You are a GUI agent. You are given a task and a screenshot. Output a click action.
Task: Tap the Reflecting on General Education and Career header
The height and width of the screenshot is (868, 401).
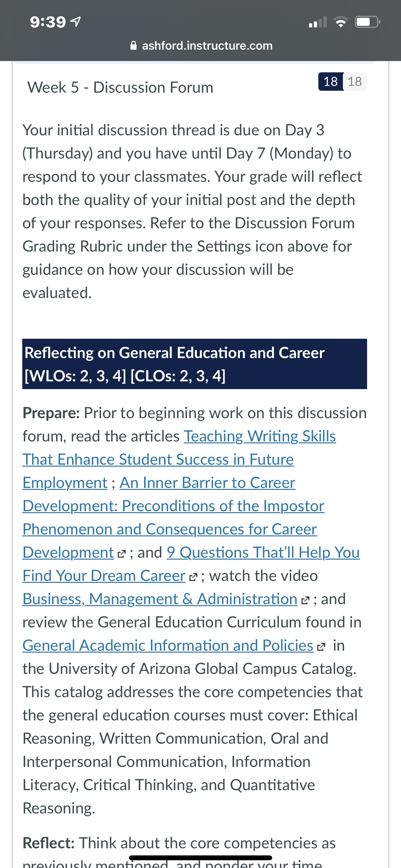coord(194,364)
